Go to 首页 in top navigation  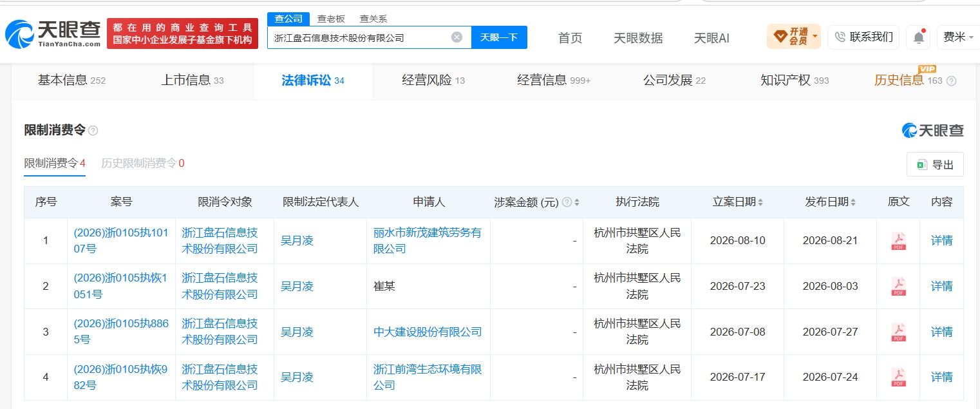(570, 38)
